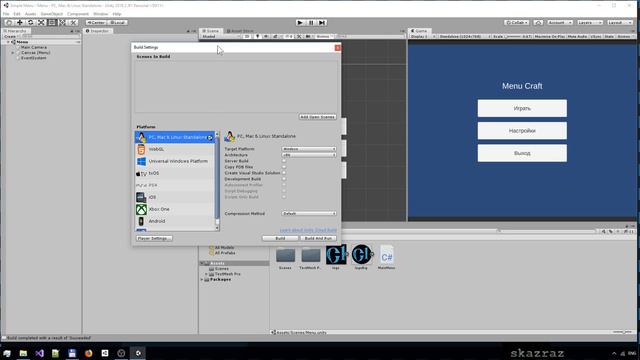This screenshot has width=640, height=360.
Task: Adjust the Game view Scale slider
Action: pos(513,37)
